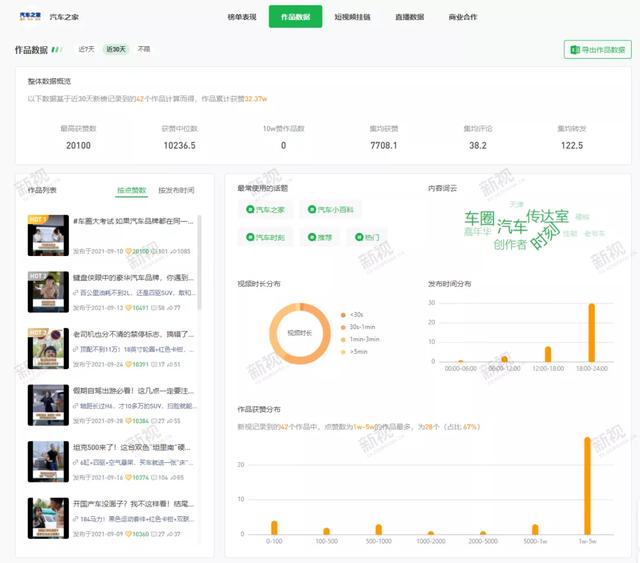Click the 推荐 topic tag icon

coord(311,238)
